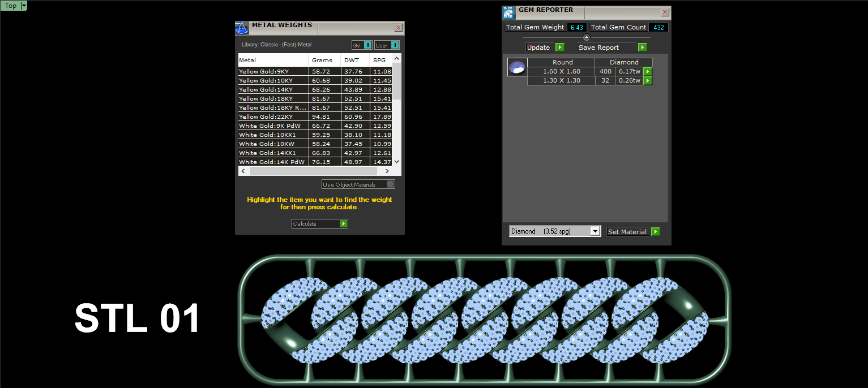Click the metal list down scroll arrow
Screen dimensions: 868x388
(x=396, y=162)
